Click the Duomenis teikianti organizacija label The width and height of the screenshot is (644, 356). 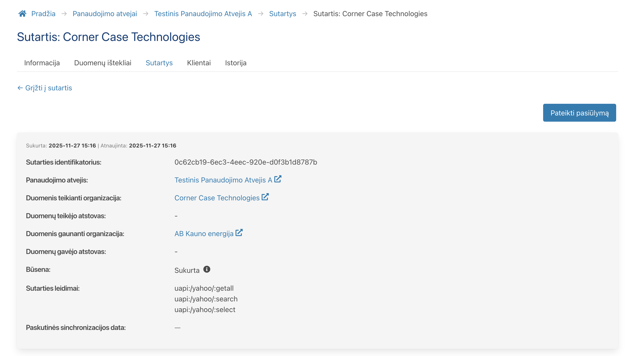click(x=74, y=198)
